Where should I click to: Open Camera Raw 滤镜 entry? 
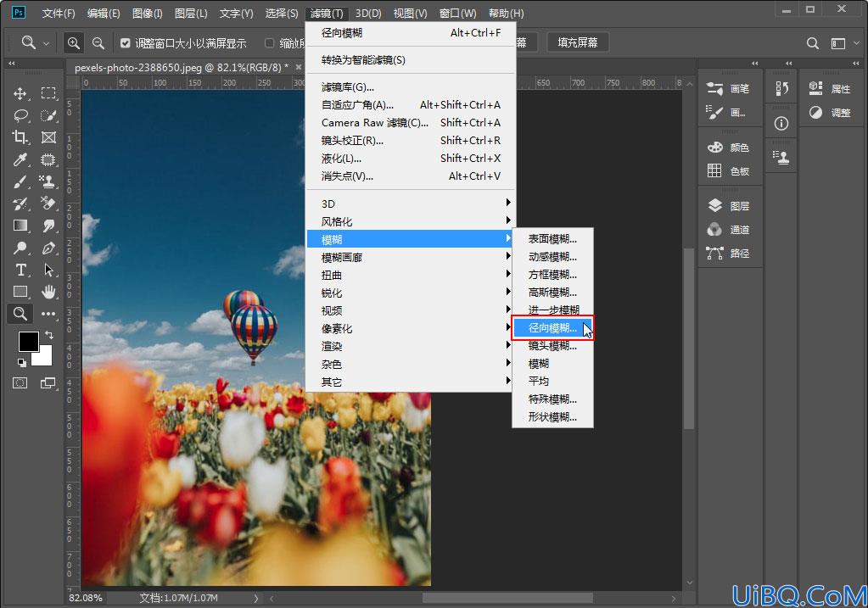[411, 122]
